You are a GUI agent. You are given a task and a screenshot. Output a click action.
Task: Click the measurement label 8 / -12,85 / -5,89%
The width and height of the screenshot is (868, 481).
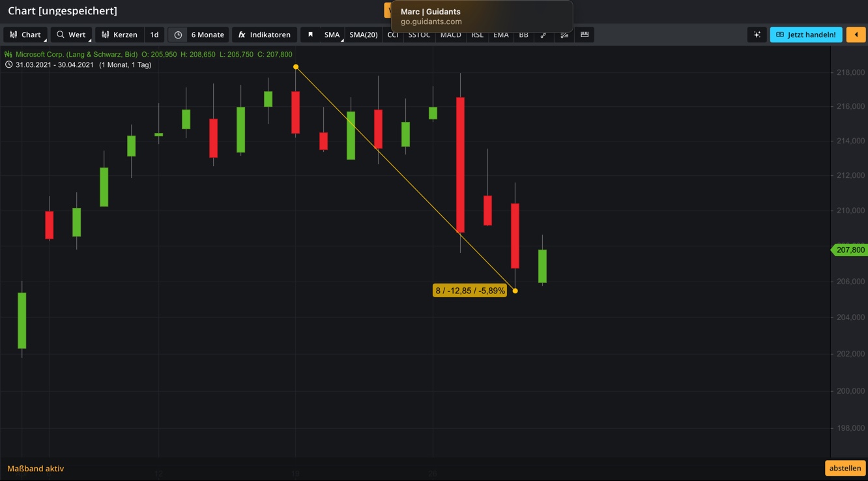[x=470, y=291]
